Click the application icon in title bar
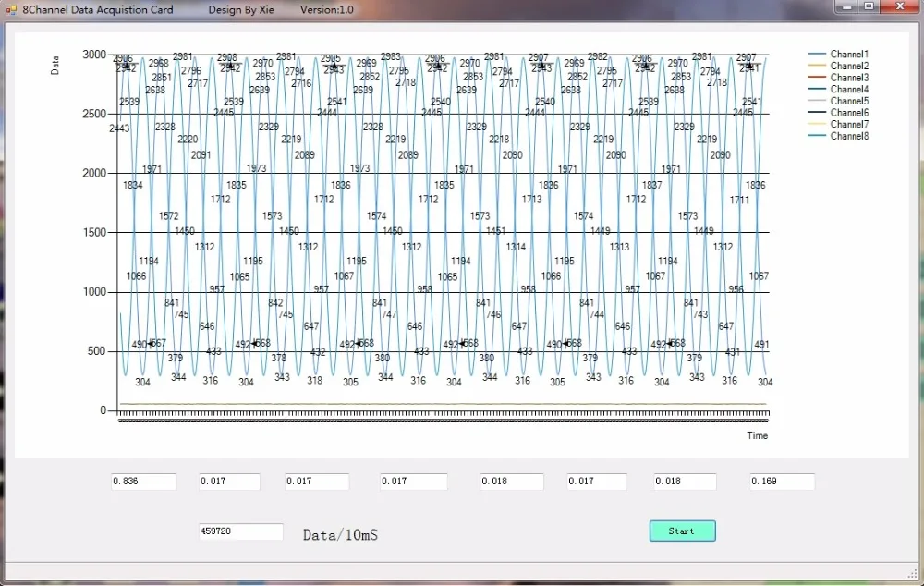Image resolution: width=924 pixels, height=586 pixels. pos(11,9)
